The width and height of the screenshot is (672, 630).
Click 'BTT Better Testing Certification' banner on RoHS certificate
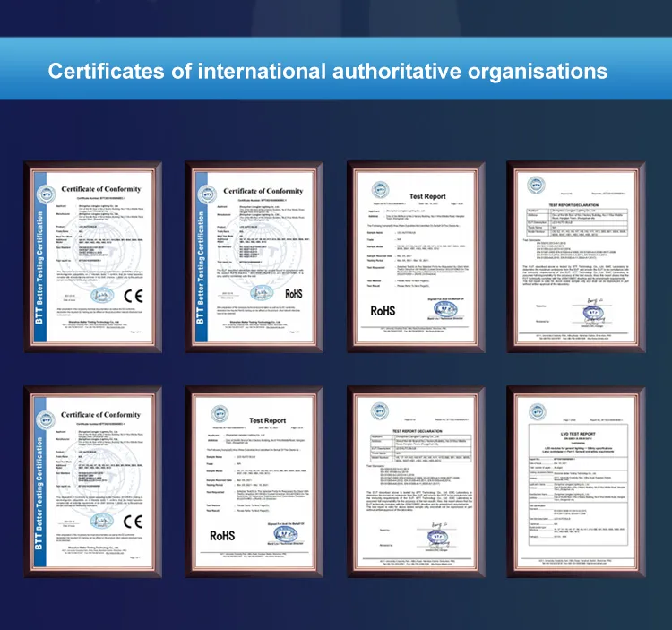pyautogui.click(x=201, y=268)
